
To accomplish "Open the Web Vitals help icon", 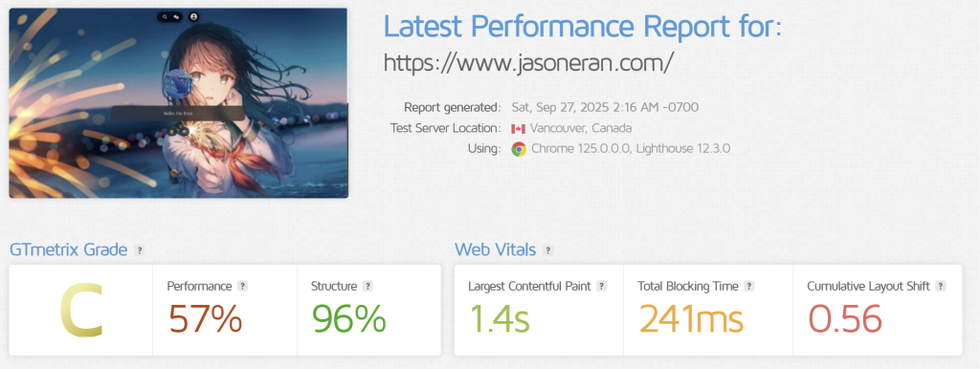I will coord(548,250).
